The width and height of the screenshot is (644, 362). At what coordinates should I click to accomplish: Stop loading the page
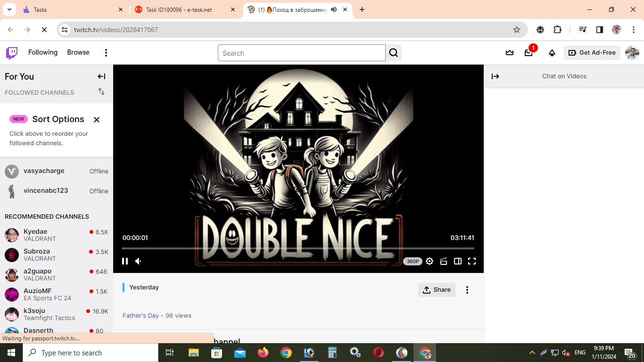tap(44, 30)
